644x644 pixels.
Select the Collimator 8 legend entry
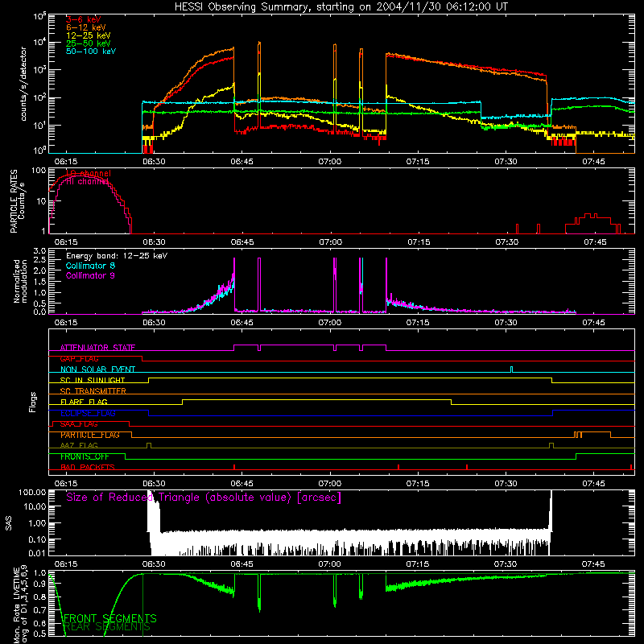tap(90, 266)
